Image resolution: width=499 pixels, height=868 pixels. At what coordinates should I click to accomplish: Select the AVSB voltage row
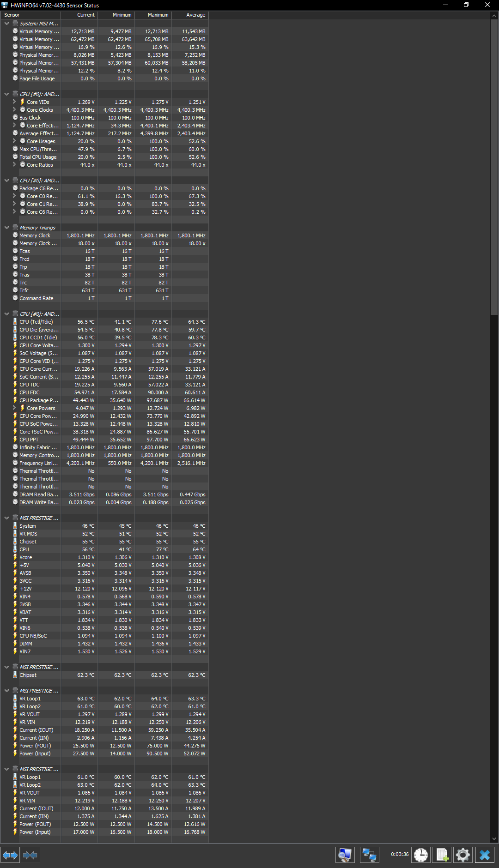click(104, 573)
